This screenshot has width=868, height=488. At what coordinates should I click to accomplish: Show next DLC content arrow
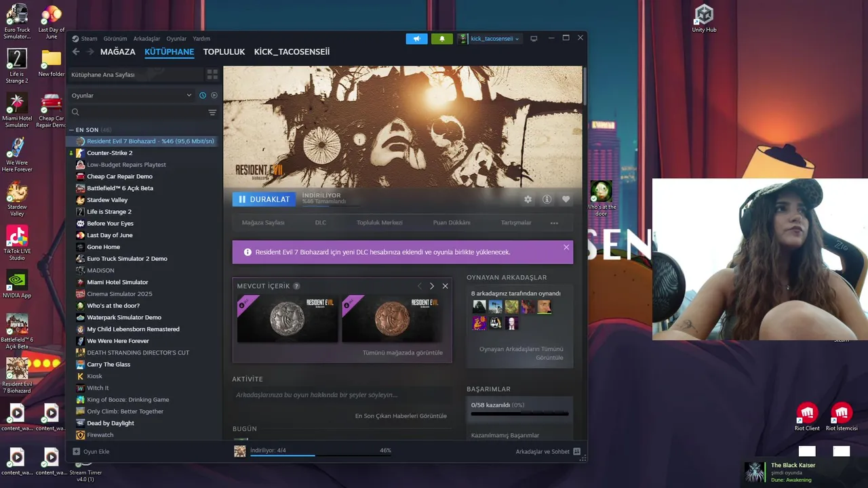pyautogui.click(x=432, y=286)
